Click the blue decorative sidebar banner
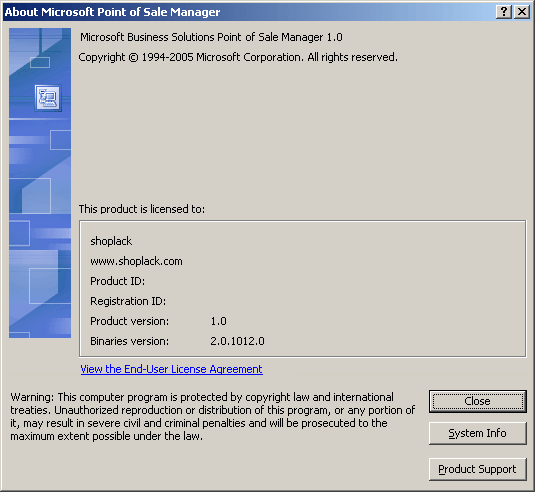Viewport: 535px width, 492px height. coord(40,183)
